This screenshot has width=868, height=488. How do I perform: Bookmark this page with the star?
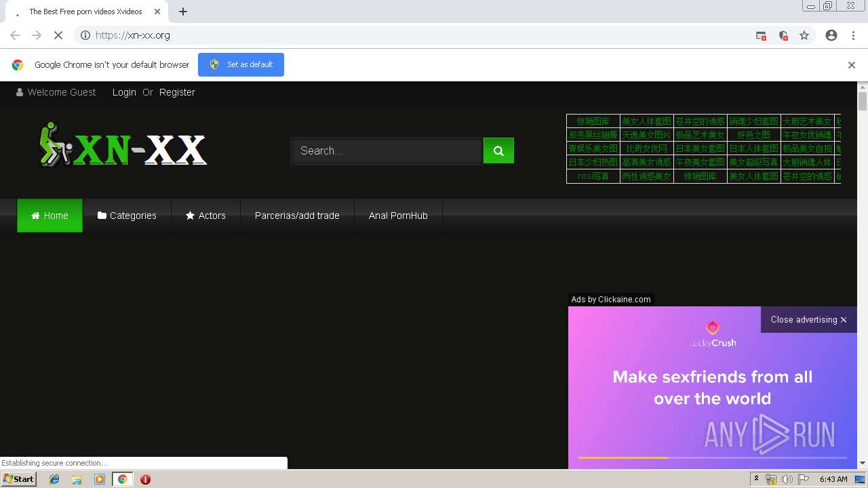point(804,35)
